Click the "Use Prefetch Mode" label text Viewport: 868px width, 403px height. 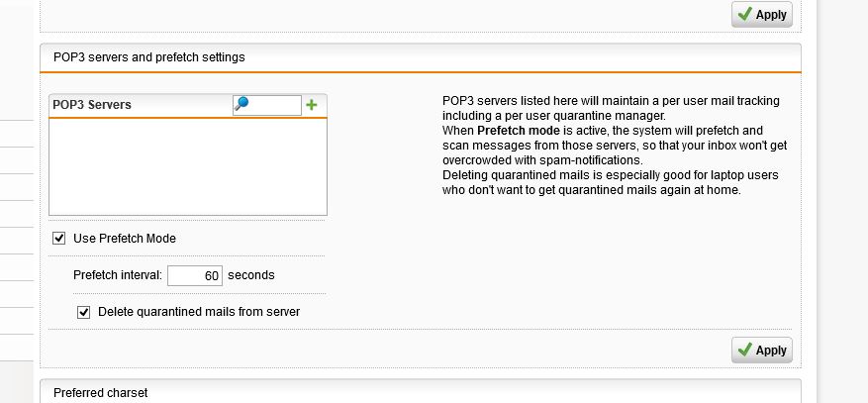tap(125, 239)
